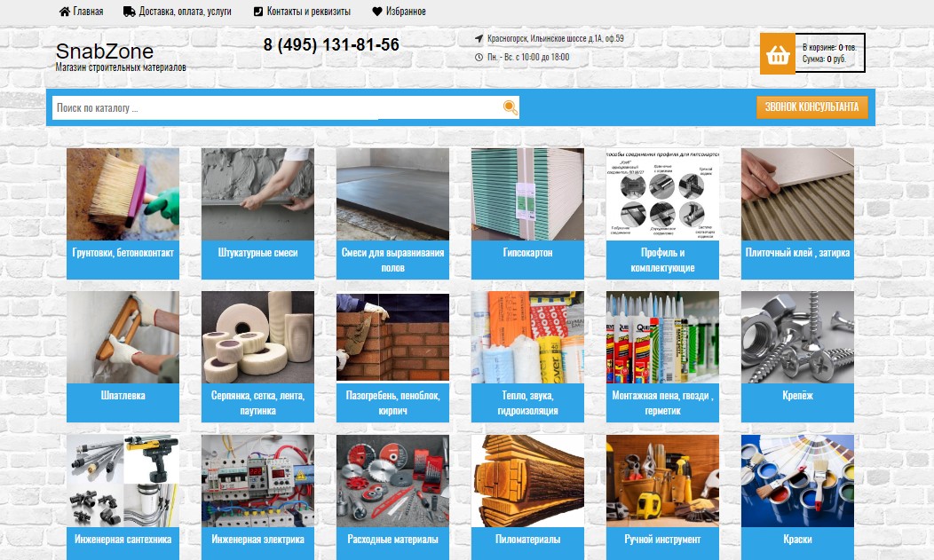Open Тепло, звука, гидроизоляция image
The image size is (934, 560).
click(x=527, y=337)
